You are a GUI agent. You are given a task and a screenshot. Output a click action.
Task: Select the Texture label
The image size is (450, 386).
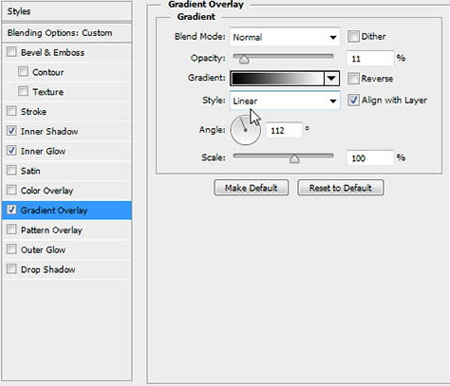(x=48, y=92)
